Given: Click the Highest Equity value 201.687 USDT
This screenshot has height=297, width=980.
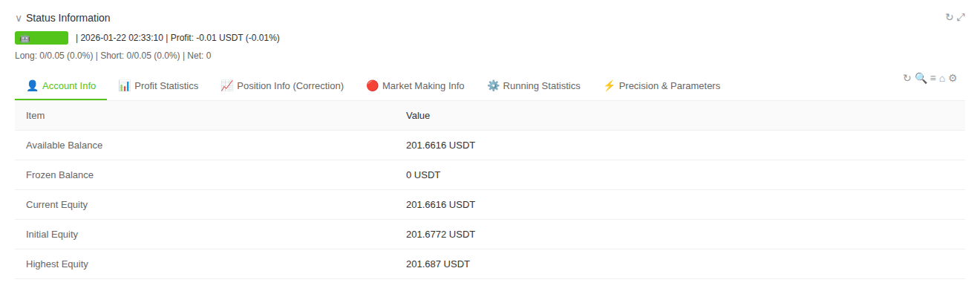Looking at the screenshot, I should point(438,264).
